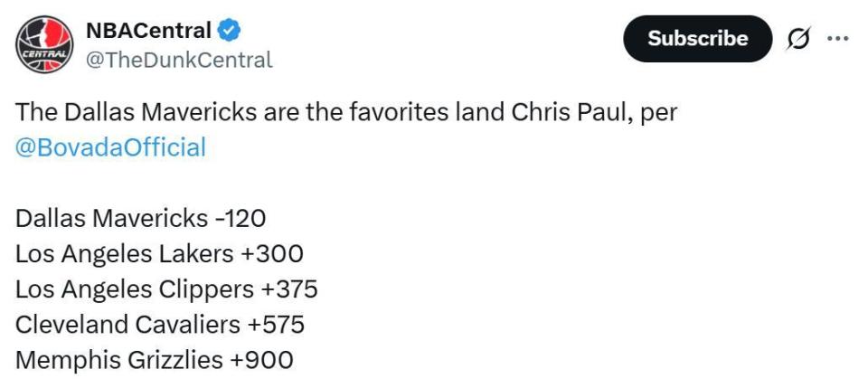Click the Grok slashed-circle icon

click(x=798, y=39)
